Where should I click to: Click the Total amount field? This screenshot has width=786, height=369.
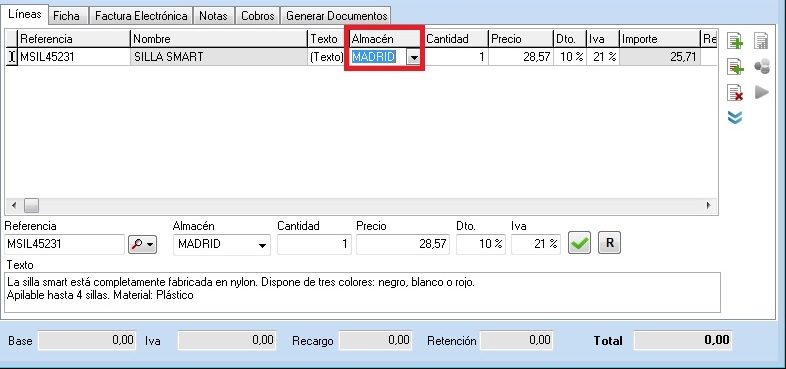pos(683,340)
